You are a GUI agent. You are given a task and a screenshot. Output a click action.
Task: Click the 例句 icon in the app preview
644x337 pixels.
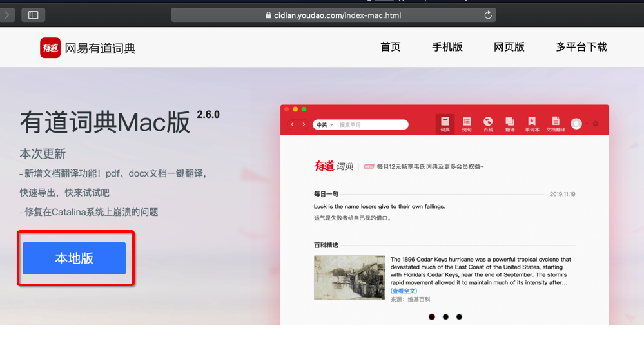pos(467,124)
